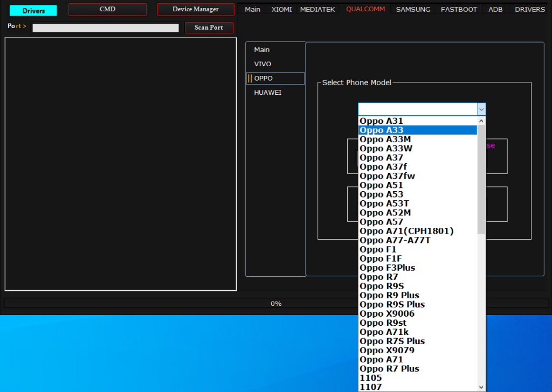This screenshot has height=392, width=552.
Task: Choose Oppo F3Plus from the list
Action: coord(418,268)
